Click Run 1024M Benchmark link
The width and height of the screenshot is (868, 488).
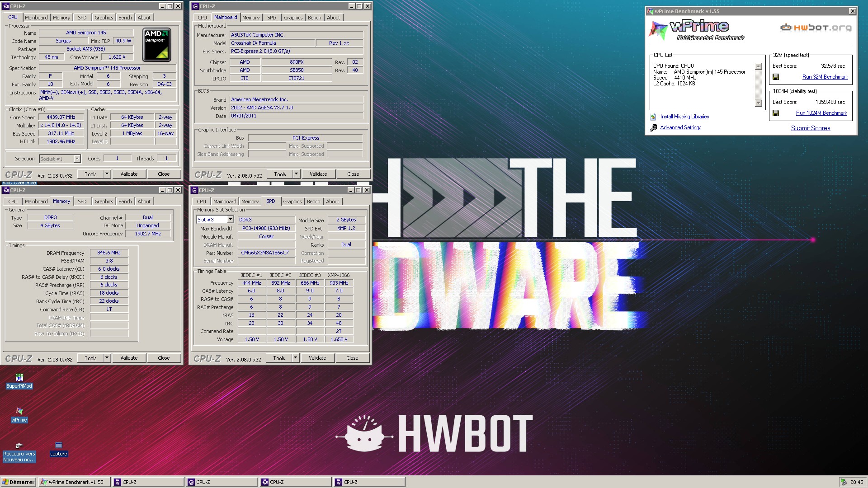tap(821, 113)
